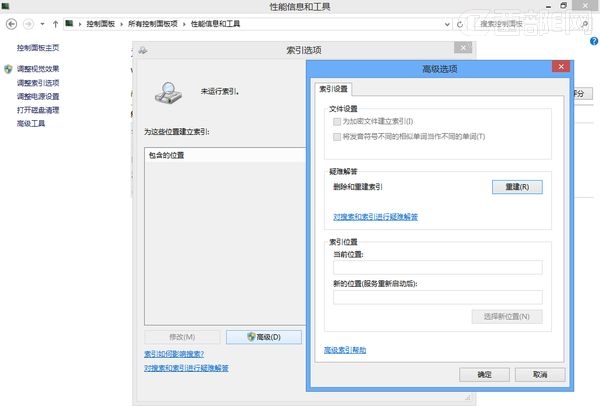This screenshot has height=407, width=600.
Task: Click the 索引选项 title bar icon
Action: click(x=145, y=48)
